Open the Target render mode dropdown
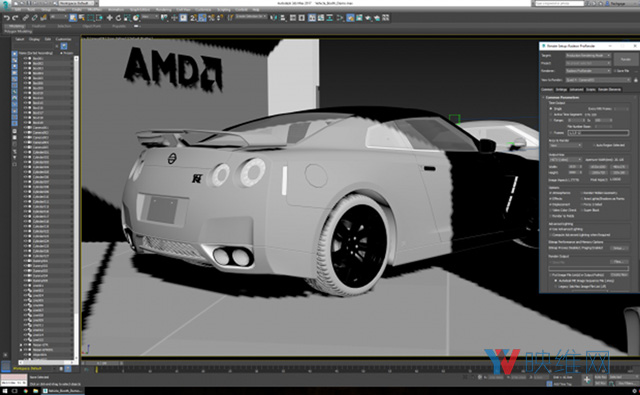This screenshot has height=395, width=640. [588, 55]
